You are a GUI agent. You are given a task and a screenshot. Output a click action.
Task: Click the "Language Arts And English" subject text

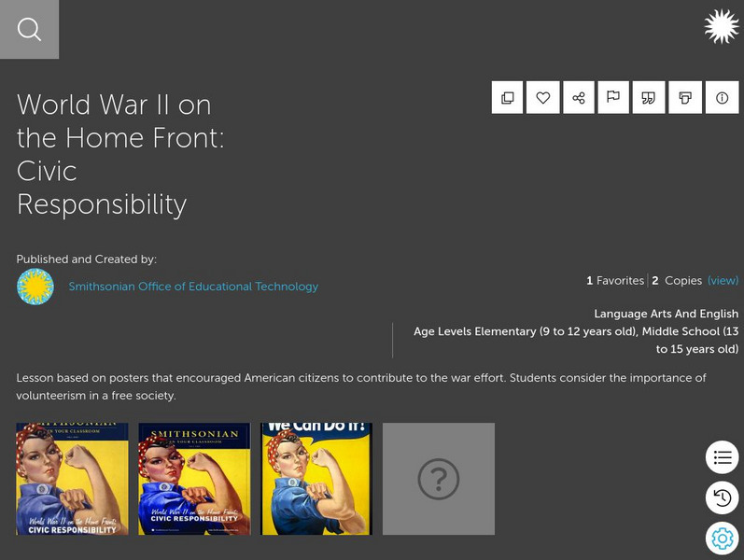coord(667,314)
